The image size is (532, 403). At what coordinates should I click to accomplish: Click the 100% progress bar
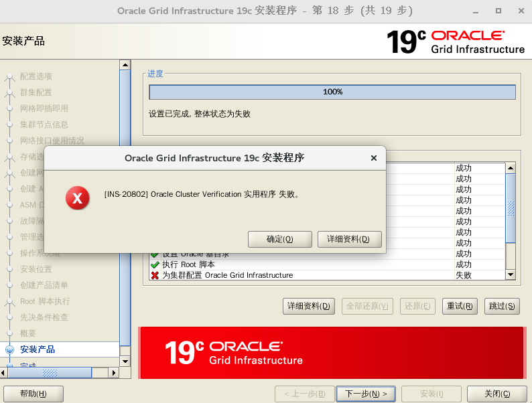(332, 92)
